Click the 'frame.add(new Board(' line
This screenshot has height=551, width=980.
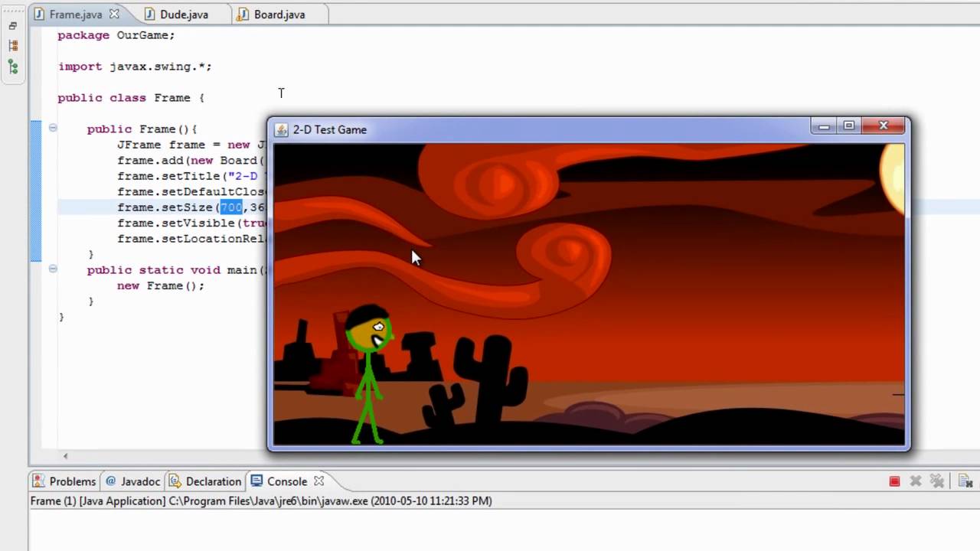191,161
